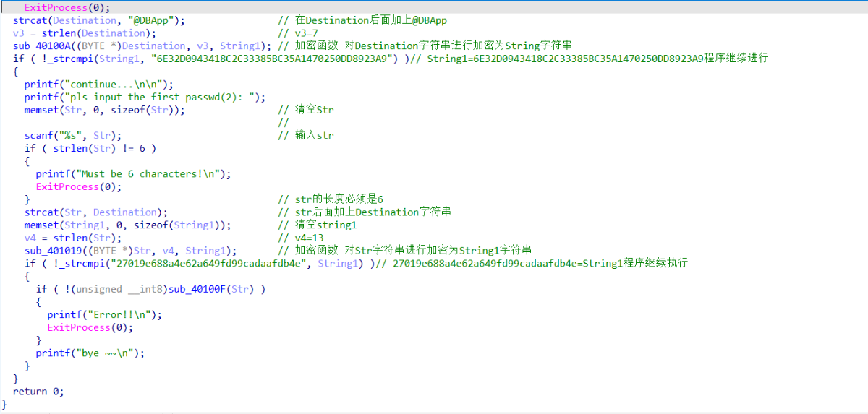Click the "(BYTE *)Destination" argument
This screenshot has height=414, width=868.
click(129, 46)
